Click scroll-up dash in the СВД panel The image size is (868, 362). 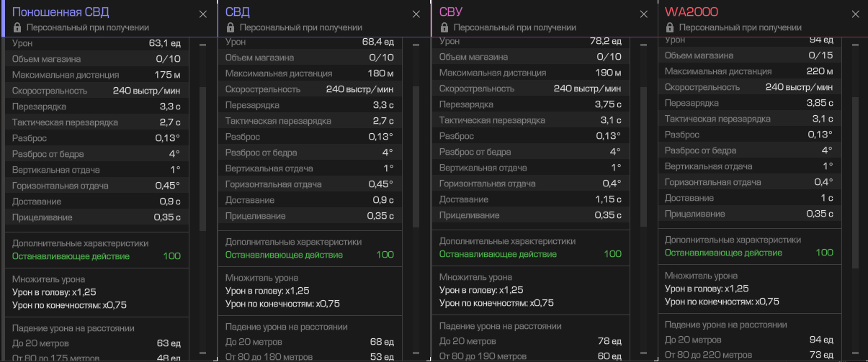click(x=416, y=45)
